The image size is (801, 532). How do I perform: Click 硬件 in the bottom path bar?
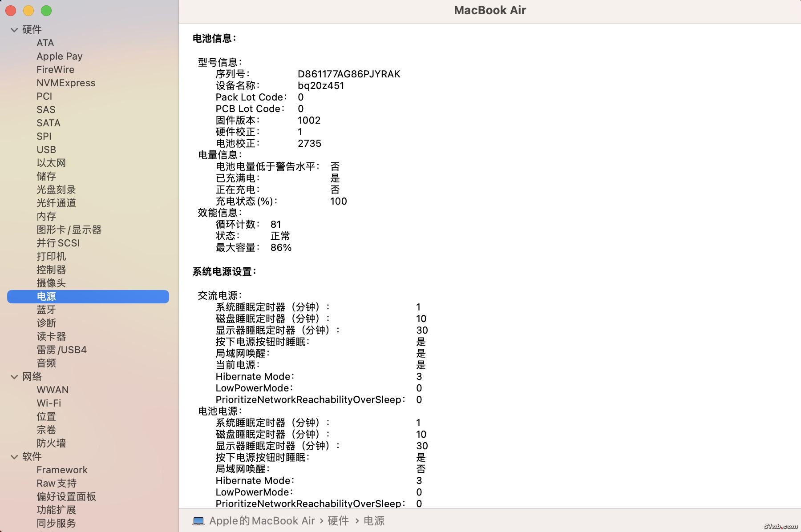[x=338, y=521]
